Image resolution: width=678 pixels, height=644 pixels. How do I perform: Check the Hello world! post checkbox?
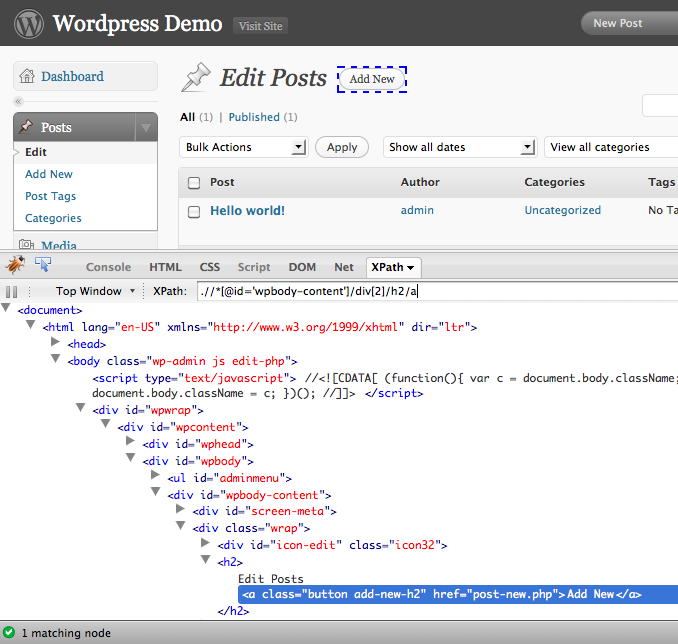tap(194, 212)
